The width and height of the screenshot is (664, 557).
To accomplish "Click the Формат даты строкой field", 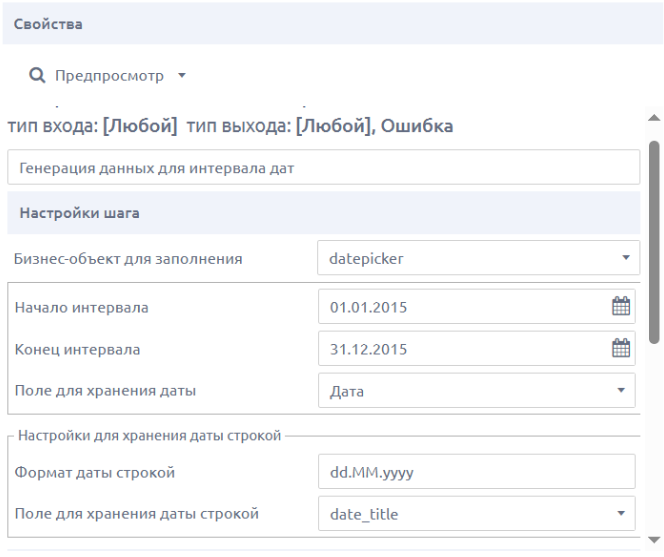I will 477,472.
